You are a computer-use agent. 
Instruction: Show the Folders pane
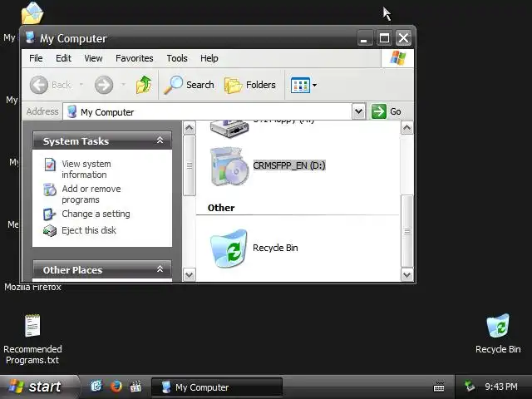point(250,85)
